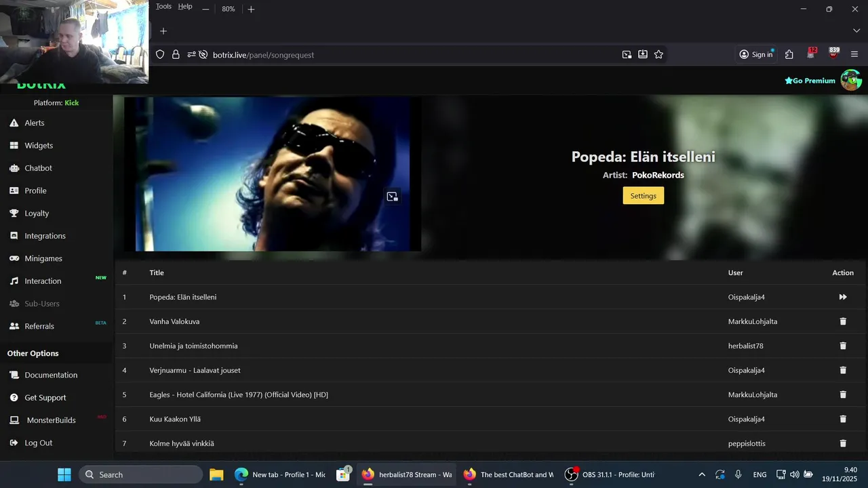Viewport: 868px width, 488px height.
Task: Go to the Profile section
Action: click(35, 190)
